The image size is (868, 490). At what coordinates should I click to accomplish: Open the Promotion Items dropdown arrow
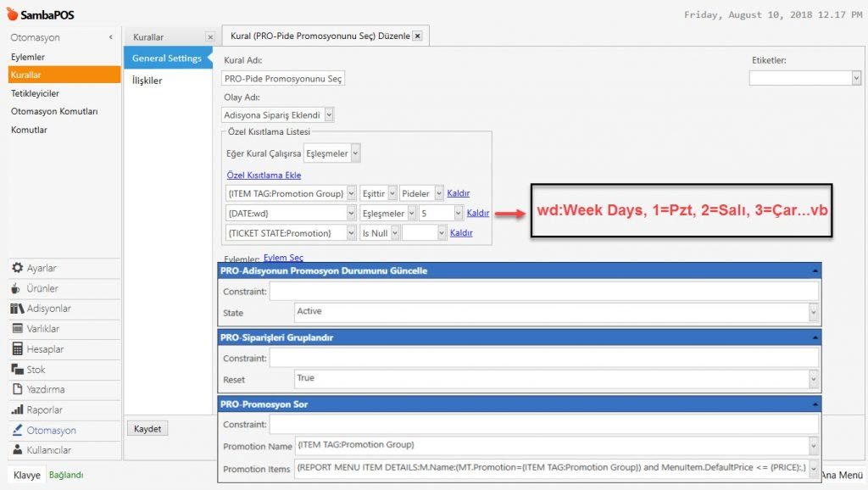(813, 469)
